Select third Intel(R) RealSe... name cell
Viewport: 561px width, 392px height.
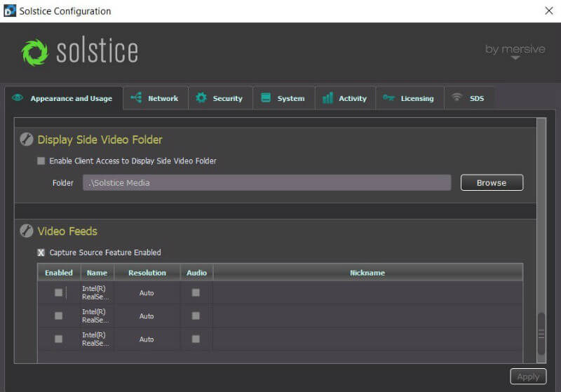(96, 339)
